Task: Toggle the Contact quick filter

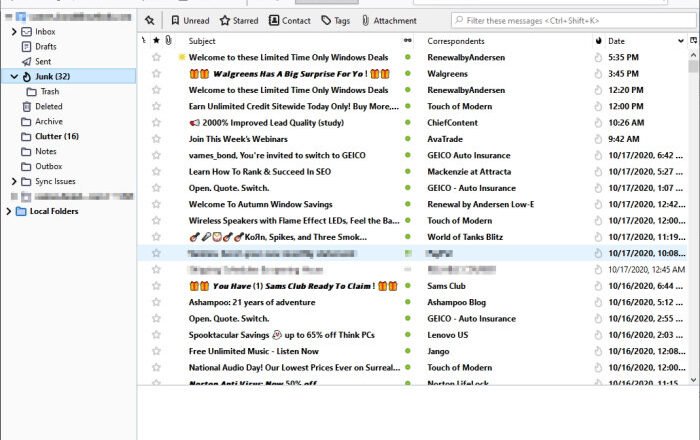Action: (x=289, y=21)
